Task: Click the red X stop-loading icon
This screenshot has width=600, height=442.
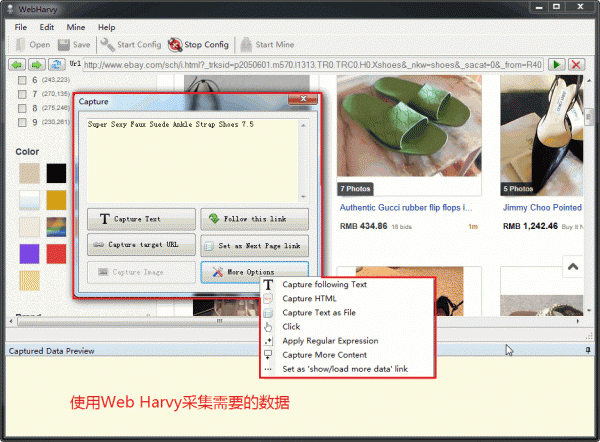Action: click(x=576, y=64)
